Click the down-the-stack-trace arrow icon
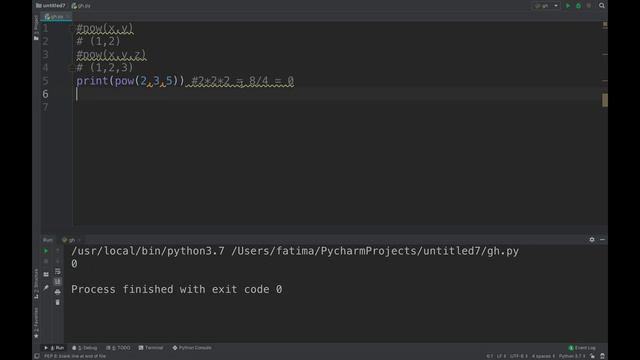This screenshot has height=360, width=640. 58,261
